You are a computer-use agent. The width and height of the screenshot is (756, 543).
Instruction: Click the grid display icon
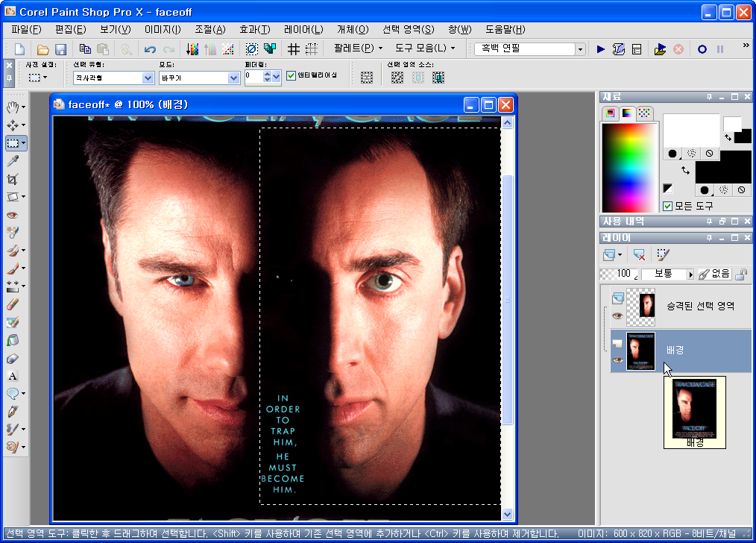294,48
